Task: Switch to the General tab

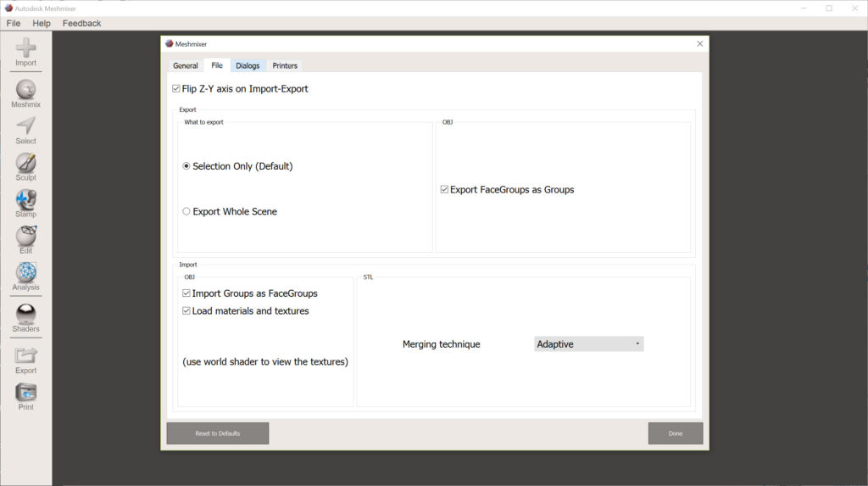Action: (186, 65)
